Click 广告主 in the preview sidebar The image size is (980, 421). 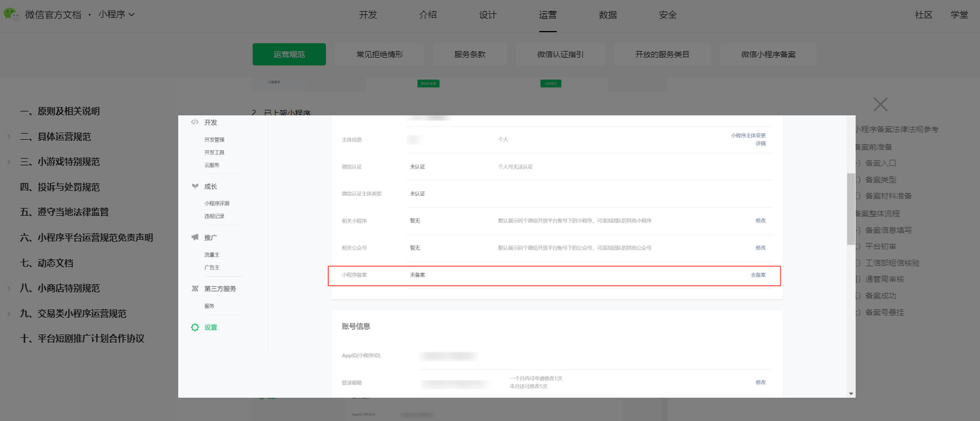(x=212, y=268)
